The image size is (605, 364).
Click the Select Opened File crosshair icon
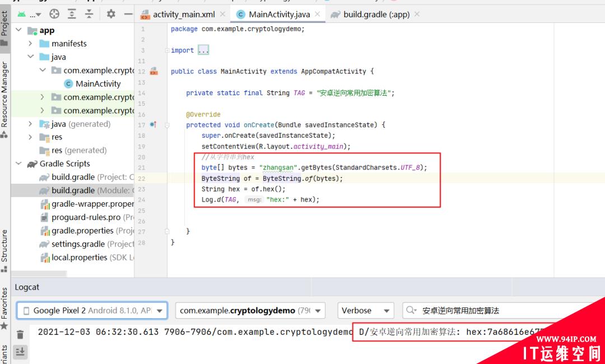tap(54, 14)
